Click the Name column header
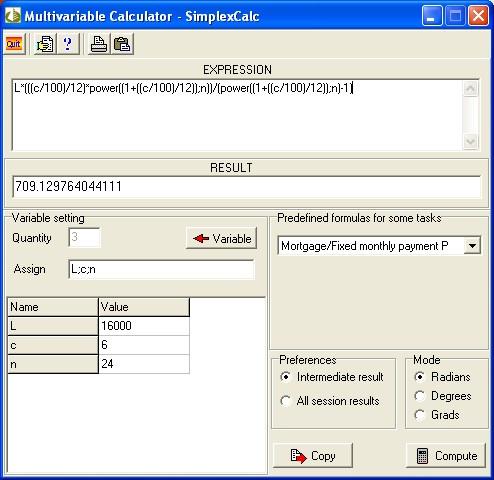The height and width of the screenshot is (480, 494). click(x=53, y=307)
